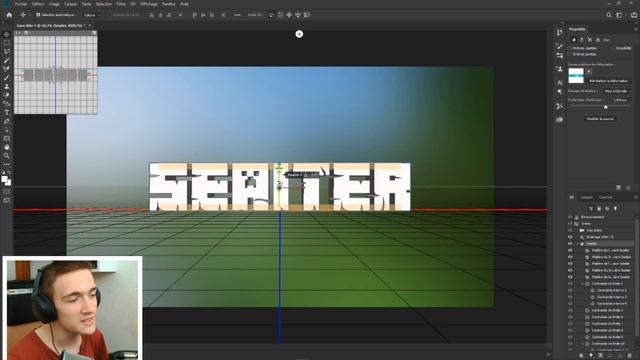Open the Fichier menu
The image size is (640, 360).
point(21,4)
